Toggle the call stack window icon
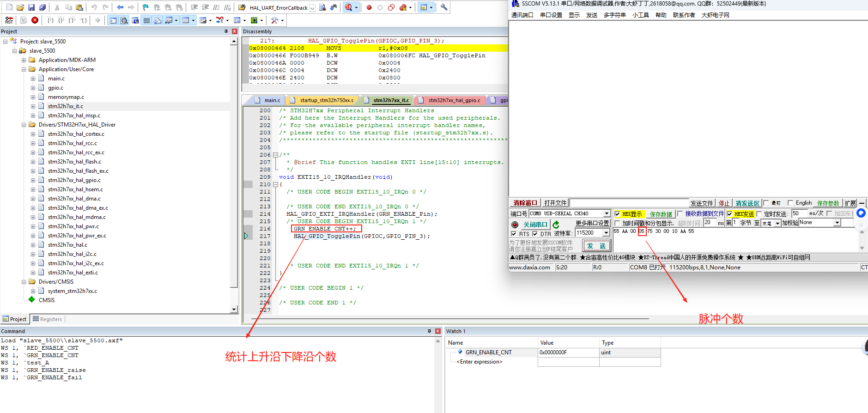 point(158,20)
